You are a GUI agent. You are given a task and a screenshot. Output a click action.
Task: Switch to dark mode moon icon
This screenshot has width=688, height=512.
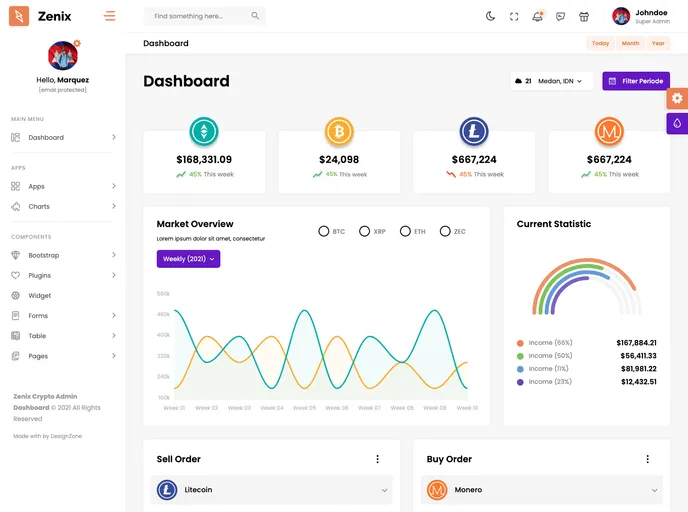tap(491, 17)
